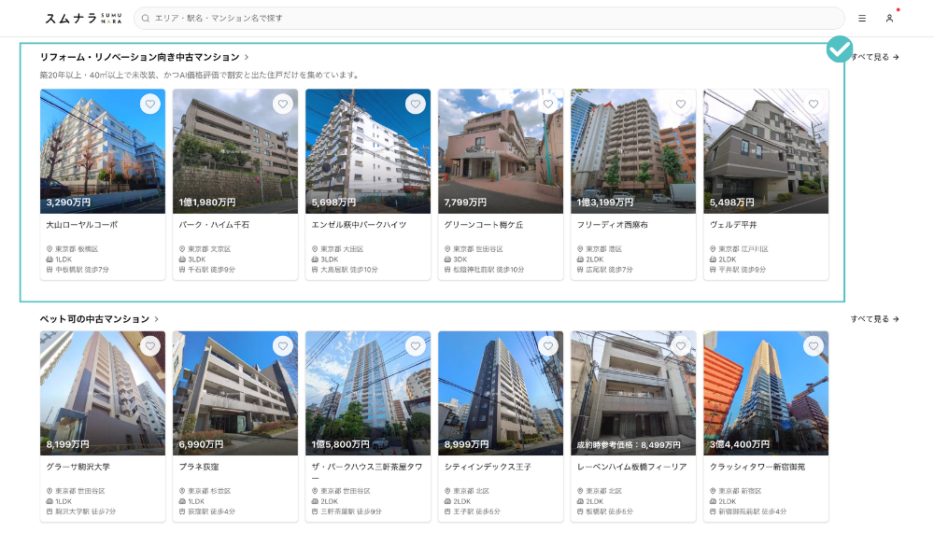Viewport: 934px width, 560px height.
Task: View the クラッシィタワー新宿御苑 photo thumbnail
Action: pyautogui.click(x=766, y=393)
